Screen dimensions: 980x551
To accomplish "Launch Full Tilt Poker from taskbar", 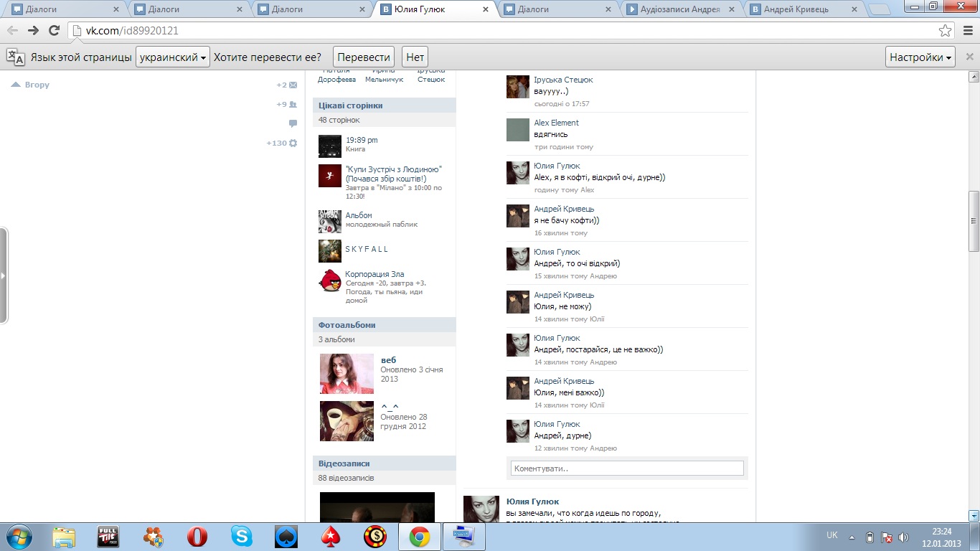I will (108, 537).
